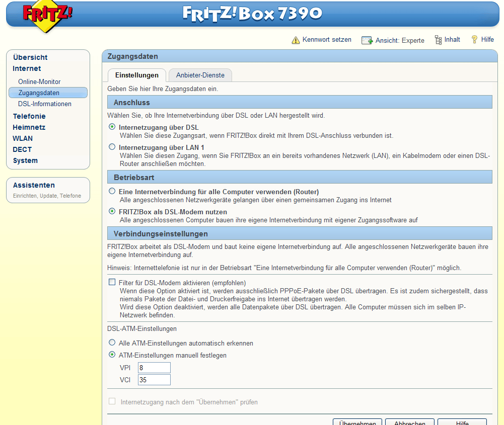The width and height of the screenshot is (504, 425).
Task: Open the DECT menu section
Action: click(x=22, y=149)
